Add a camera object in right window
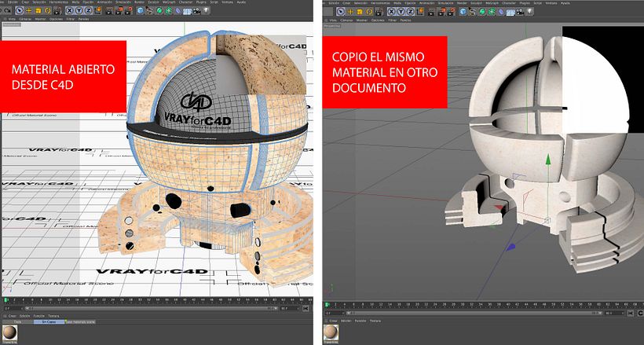This screenshot has height=345, width=644. coord(520,12)
